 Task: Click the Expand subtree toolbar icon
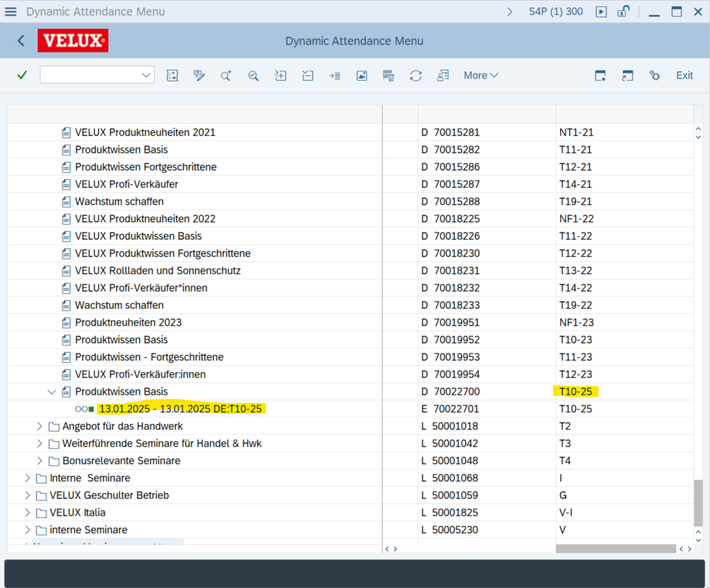(x=281, y=76)
